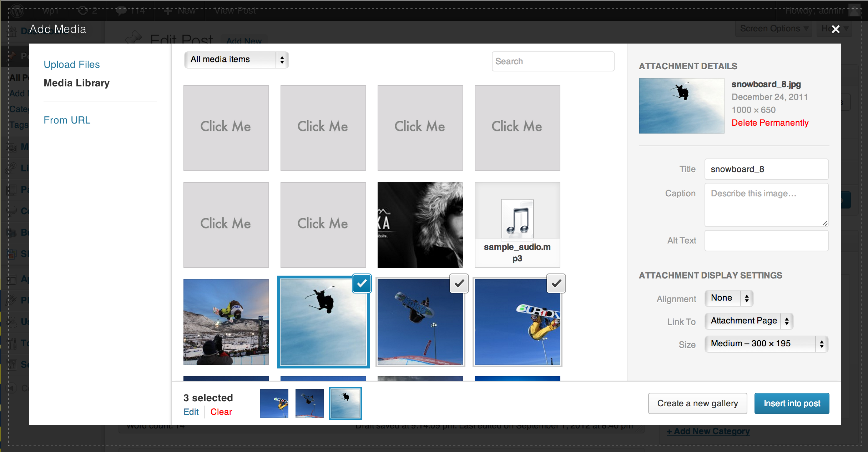Select the first Click Me placeholder in top row

coord(226,128)
